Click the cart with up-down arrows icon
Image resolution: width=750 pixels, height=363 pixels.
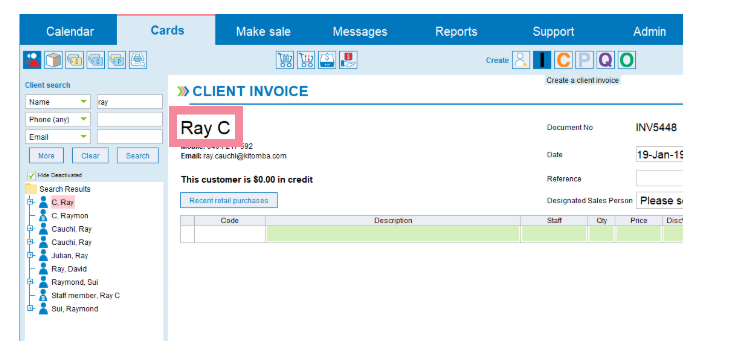[x=306, y=60]
